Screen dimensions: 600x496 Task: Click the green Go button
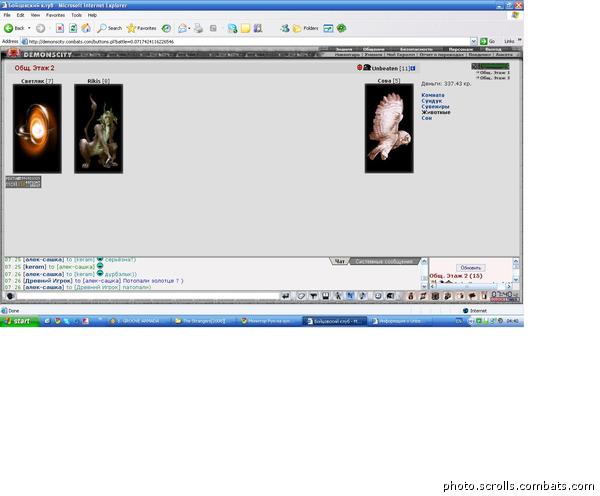(488, 41)
